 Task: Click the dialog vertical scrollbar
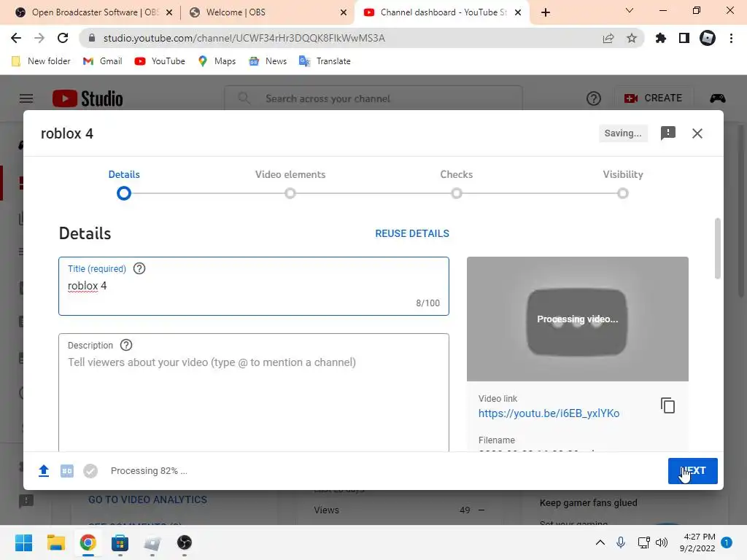pos(718,248)
